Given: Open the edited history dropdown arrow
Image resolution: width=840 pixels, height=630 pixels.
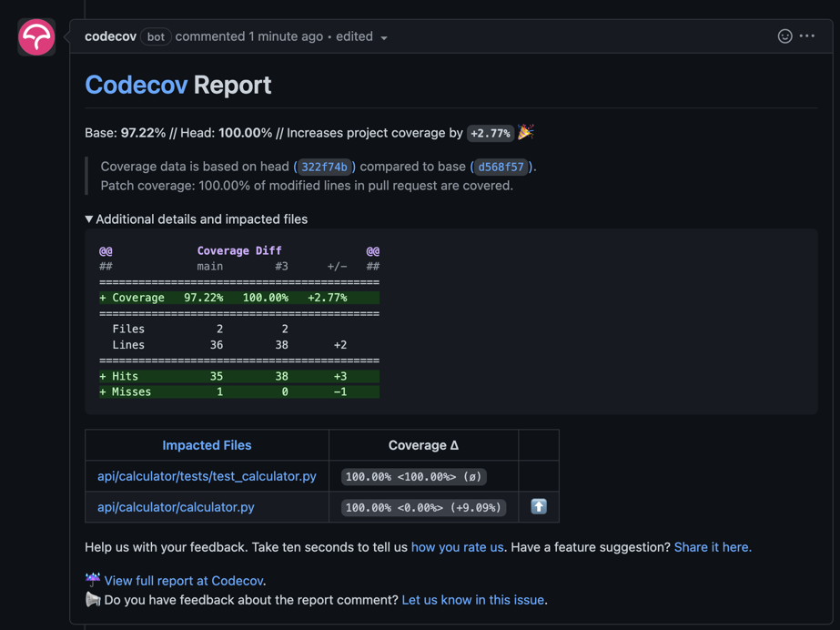Looking at the screenshot, I should point(383,37).
